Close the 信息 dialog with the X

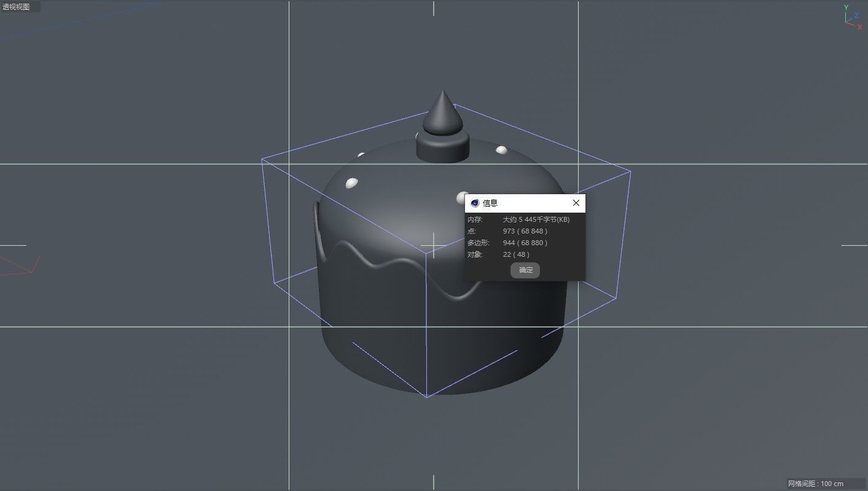click(576, 203)
